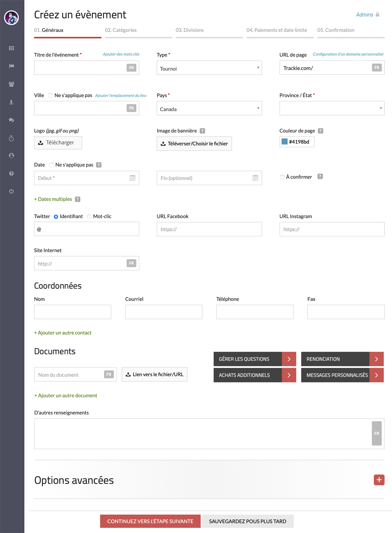Open the group members sidebar icon

click(x=11, y=84)
